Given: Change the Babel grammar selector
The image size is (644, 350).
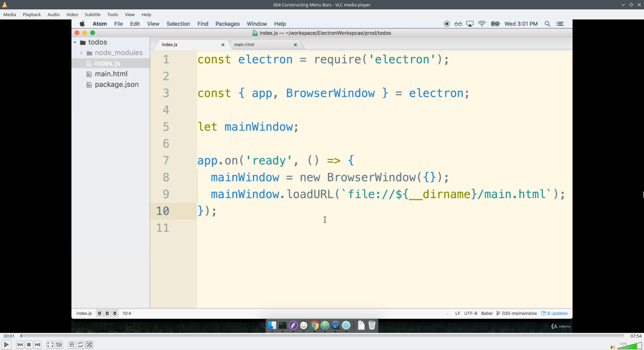Looking at the screenshot, I should [x=487, y=313].
